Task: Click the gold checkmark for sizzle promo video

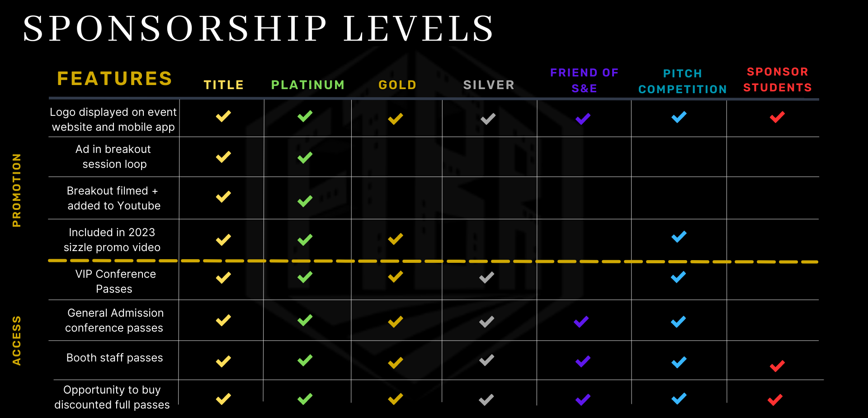Action: tap(396, 239)
